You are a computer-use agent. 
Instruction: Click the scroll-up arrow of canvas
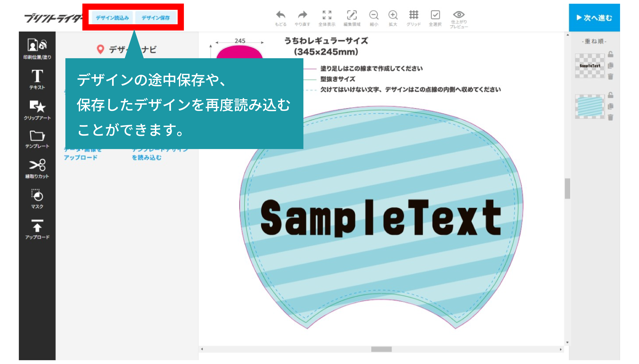click(567, 35)
